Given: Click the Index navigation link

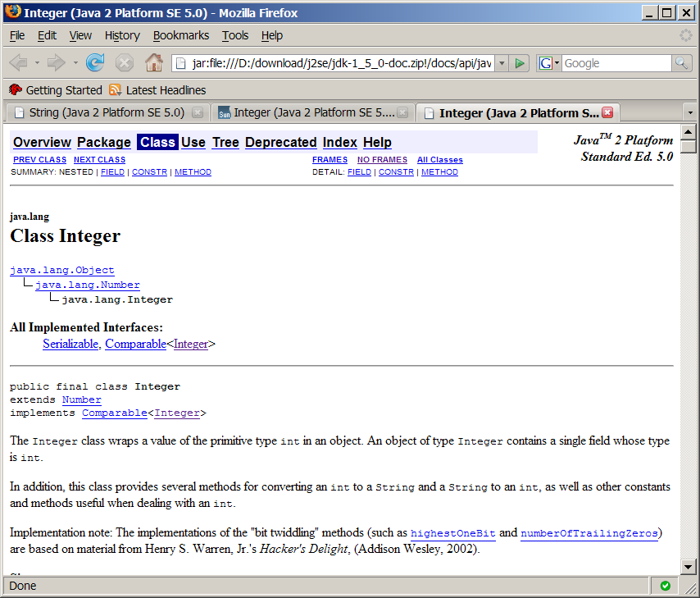Looking at the screenshot, I should pos(339,142).
